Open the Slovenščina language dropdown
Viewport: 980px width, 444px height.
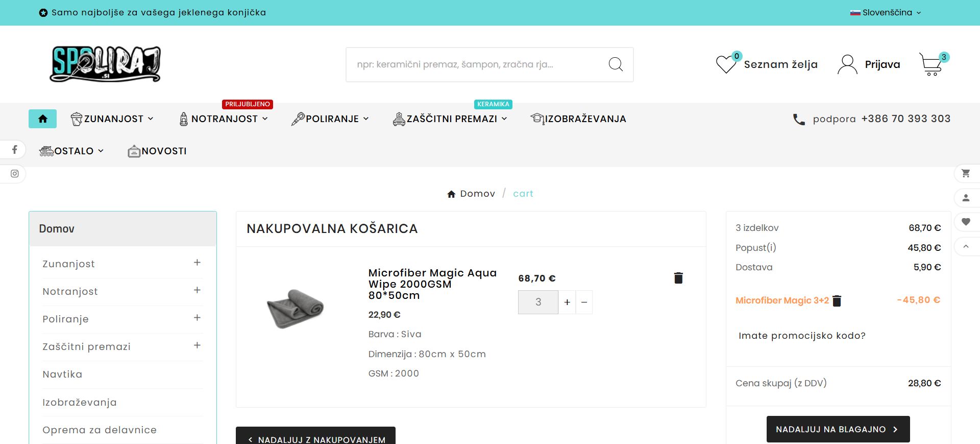[x=886, y=13]
